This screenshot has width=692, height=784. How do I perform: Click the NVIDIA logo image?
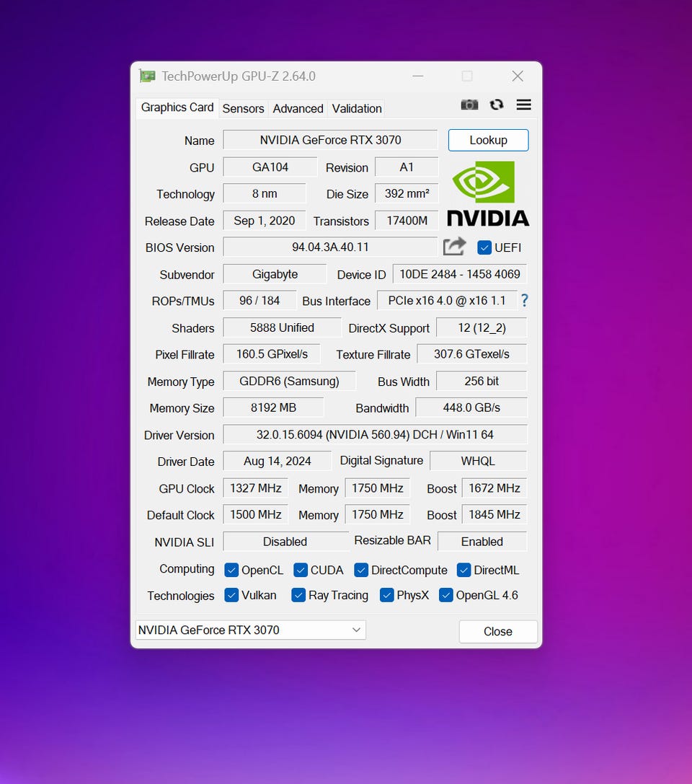(x=488, y=193)
